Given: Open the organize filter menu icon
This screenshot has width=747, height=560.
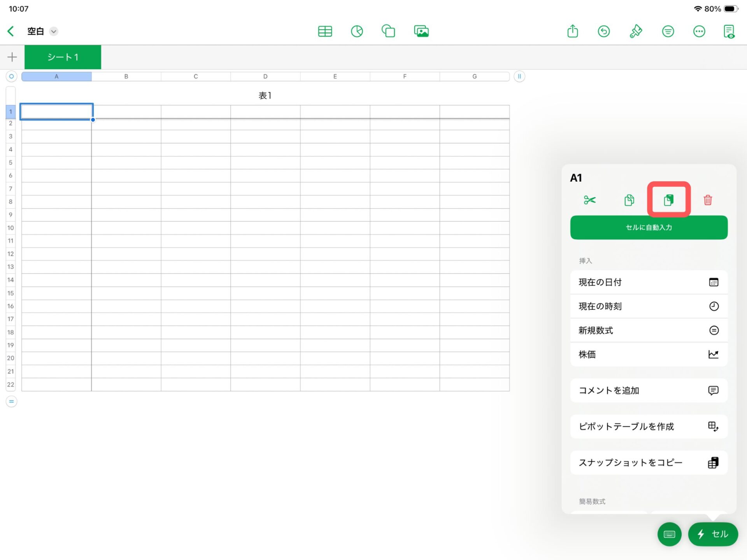Looking at the screenshot, I should coord(668,31).
